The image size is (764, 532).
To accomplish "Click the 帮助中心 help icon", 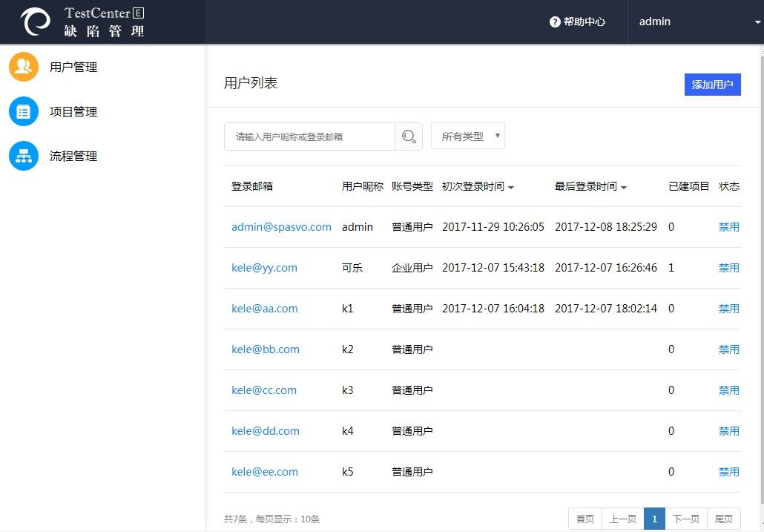I will 555,22.
